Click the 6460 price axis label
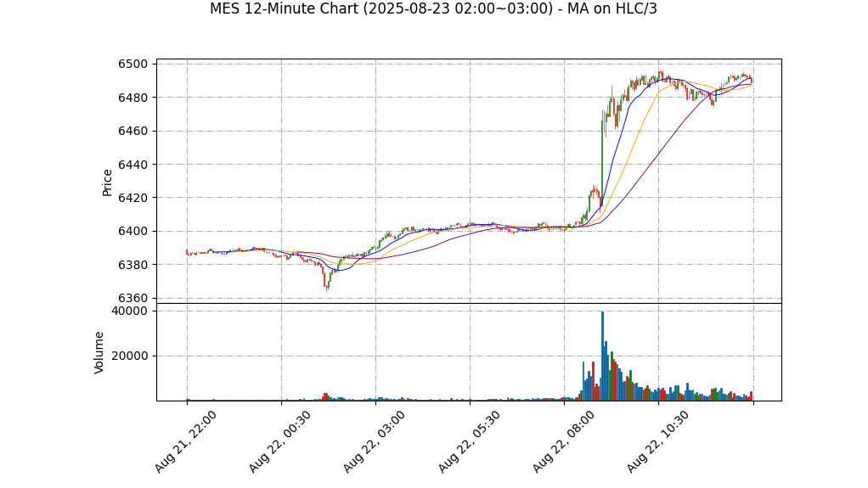This screenshot has width=868, height=488. 132,132
